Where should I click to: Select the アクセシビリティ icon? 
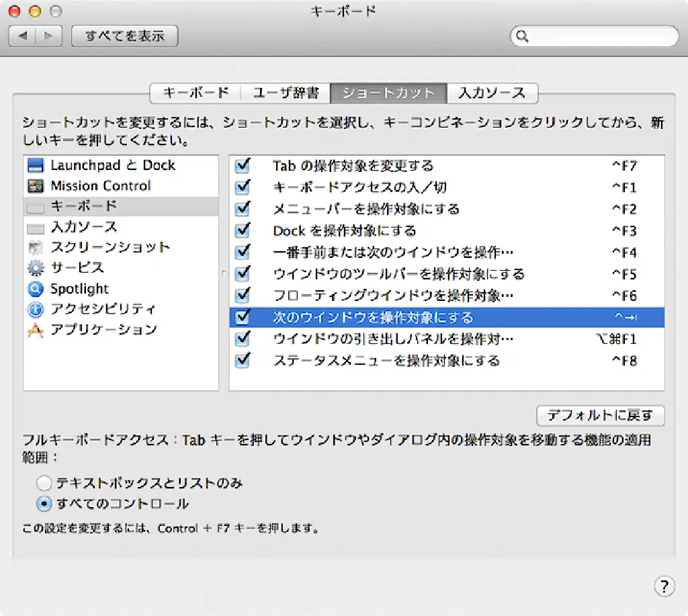click(x=36, y=310)
